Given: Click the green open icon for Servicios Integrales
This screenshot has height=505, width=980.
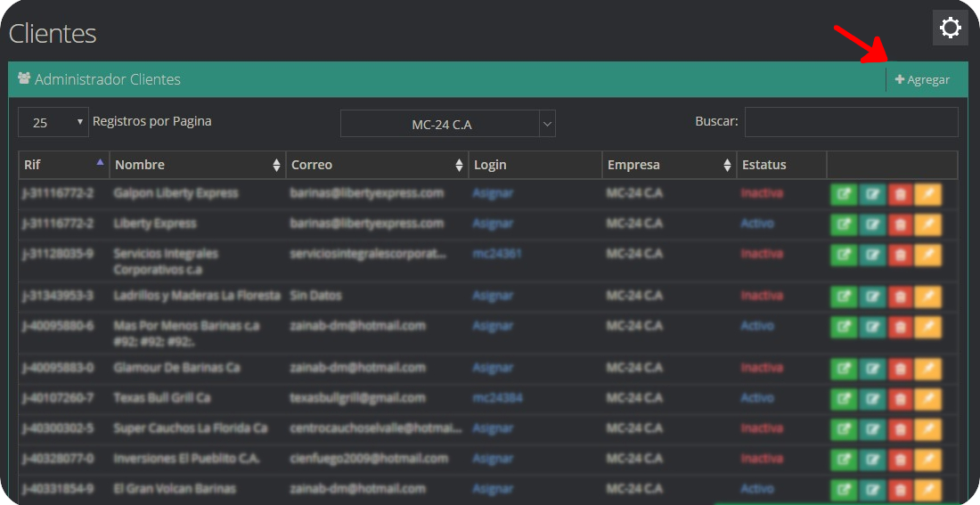Looking at the screenshot, I should point(844,255).
